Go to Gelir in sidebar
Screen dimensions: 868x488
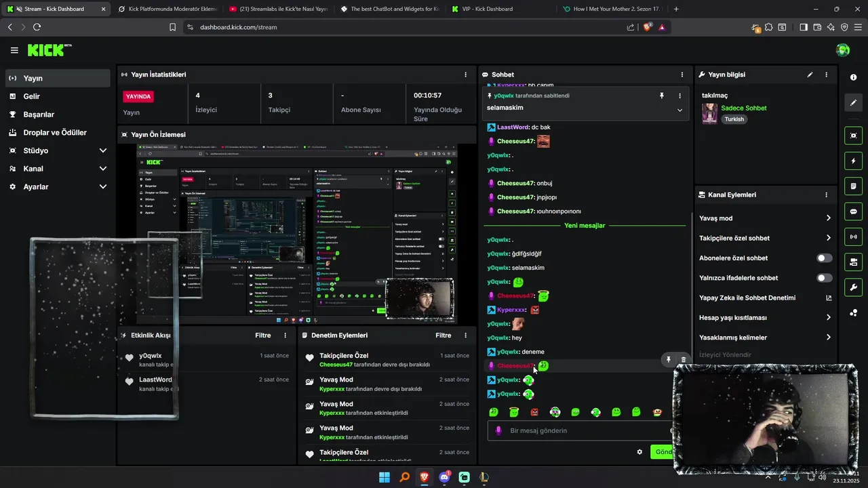click(x=58, y=96)
